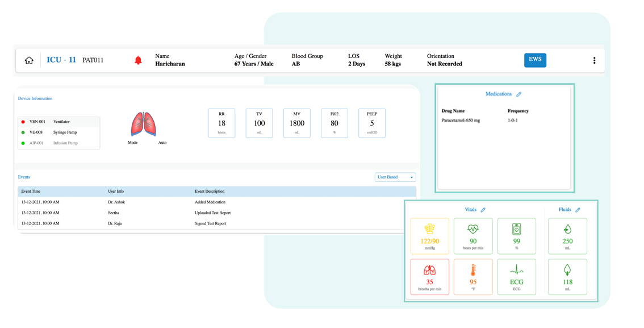Open the ECG waveform card
The width and height of the screenshot is (644, 328).
(517, 277)
